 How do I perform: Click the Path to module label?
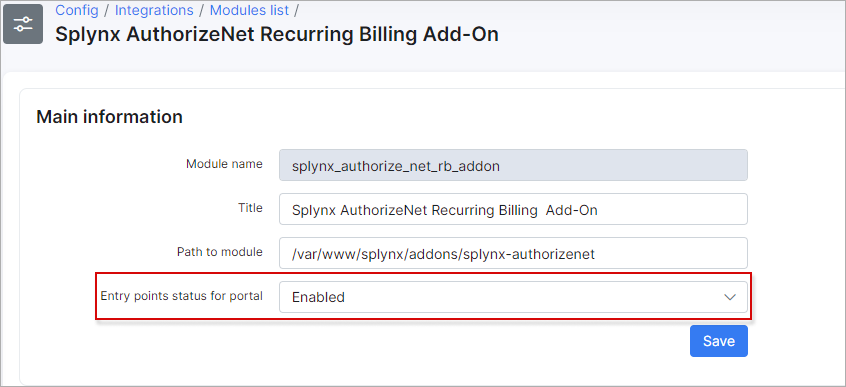pyautogui.click(x=220, y=252)
